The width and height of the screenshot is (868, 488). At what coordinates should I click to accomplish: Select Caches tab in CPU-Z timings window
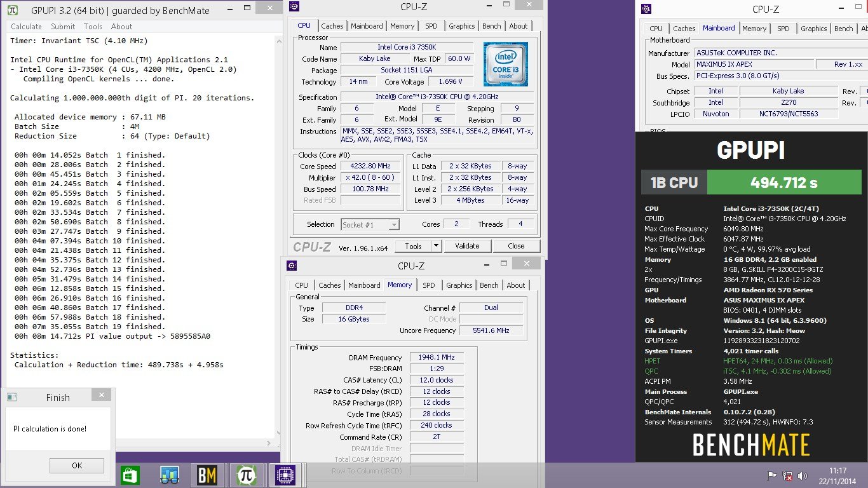point(330,285)
